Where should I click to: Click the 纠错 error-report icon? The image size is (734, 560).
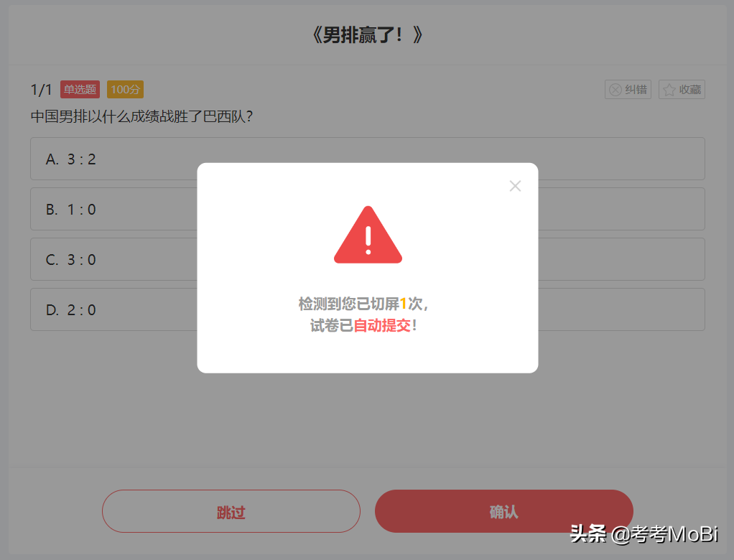[615, 90]
